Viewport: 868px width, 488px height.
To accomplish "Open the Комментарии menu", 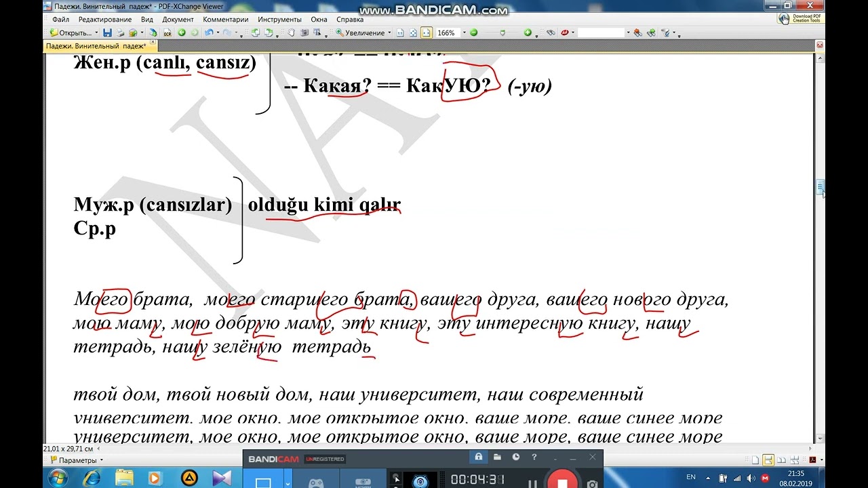I will [x=226, y=20].
